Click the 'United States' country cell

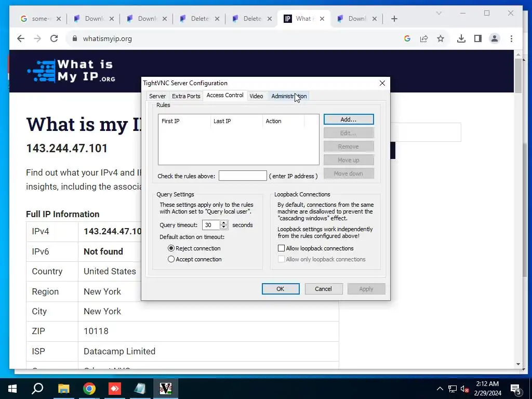(x=110, y=271)
